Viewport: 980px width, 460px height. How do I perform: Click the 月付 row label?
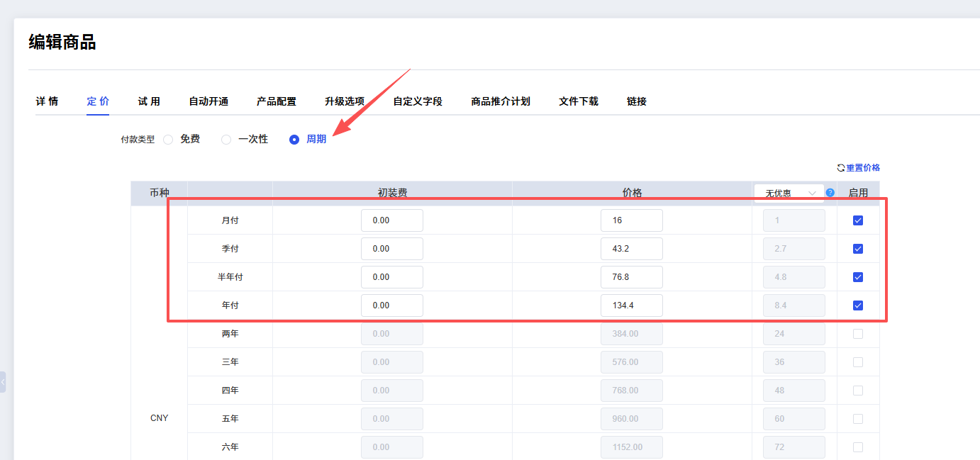[x=230, y=220]
